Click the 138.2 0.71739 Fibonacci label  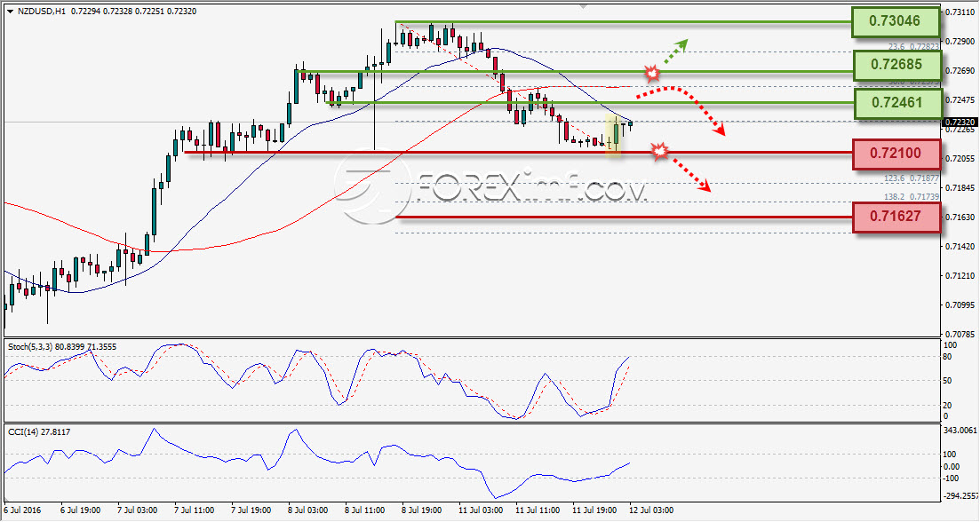[x=912, y=197]
